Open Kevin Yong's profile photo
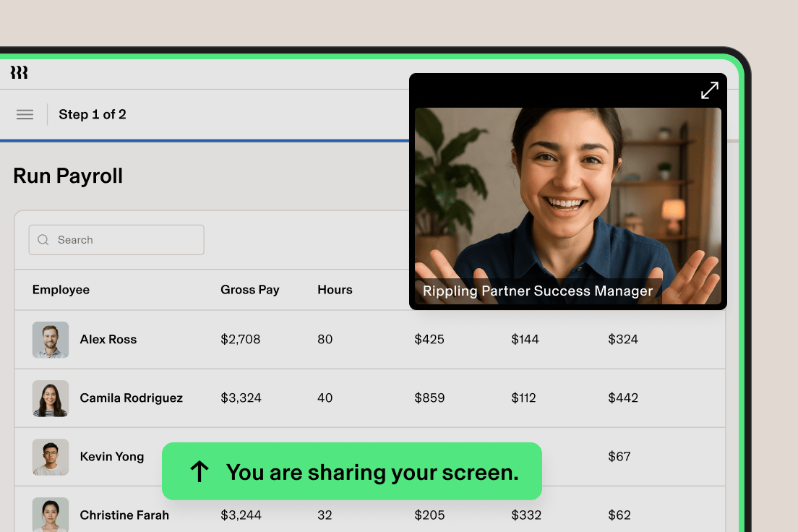The image size is (798, 532). point(51,457)
